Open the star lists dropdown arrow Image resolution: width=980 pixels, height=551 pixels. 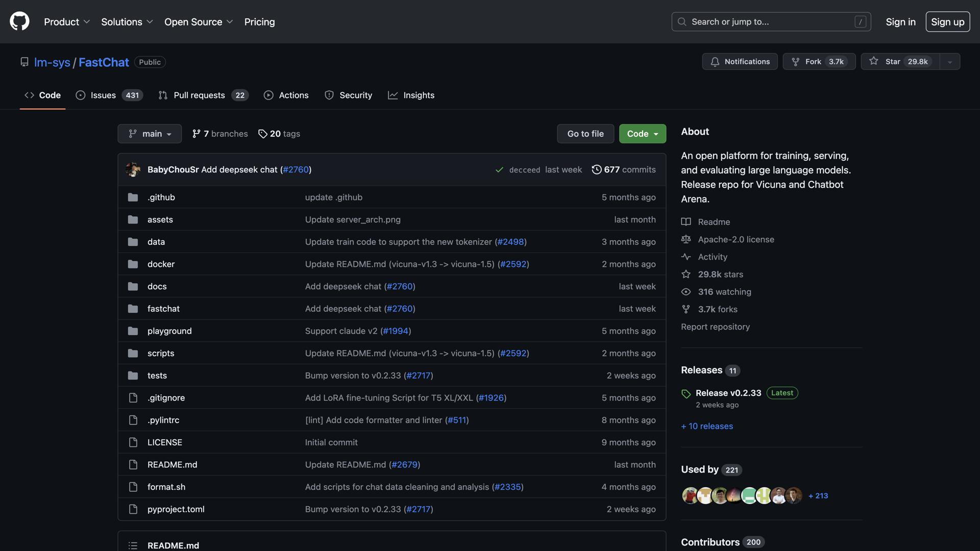click(950, 62)
